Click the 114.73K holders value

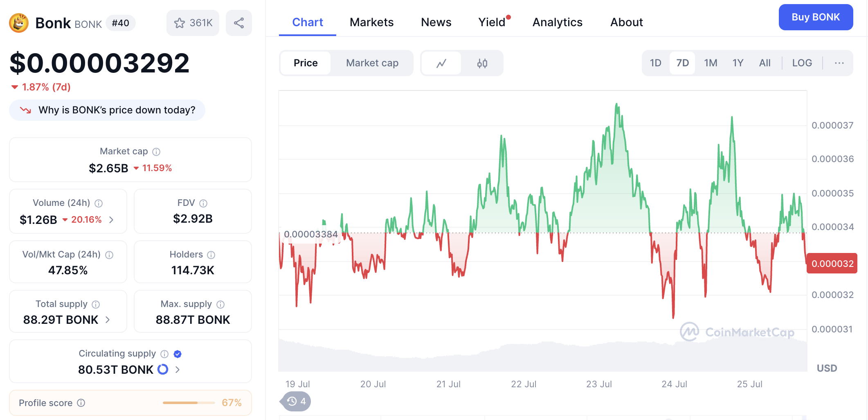193,270
